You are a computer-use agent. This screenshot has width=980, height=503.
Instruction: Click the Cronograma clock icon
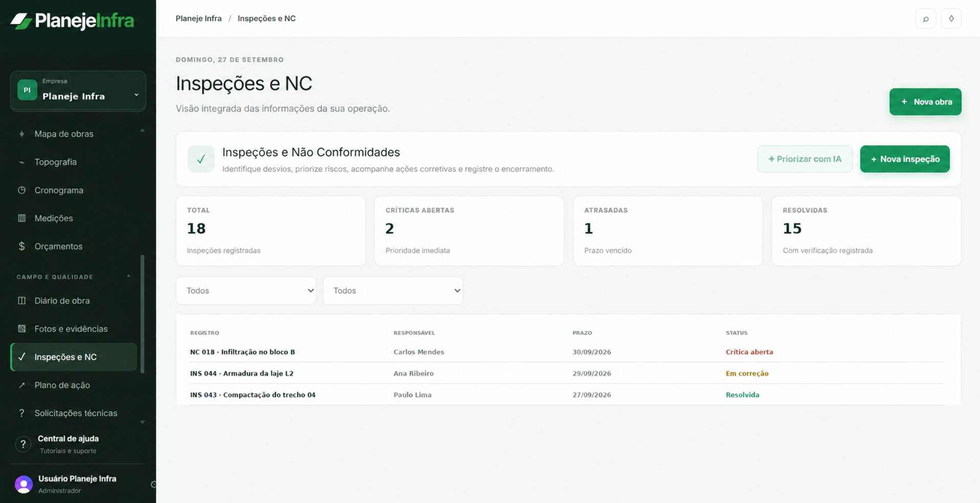point(21,190)
